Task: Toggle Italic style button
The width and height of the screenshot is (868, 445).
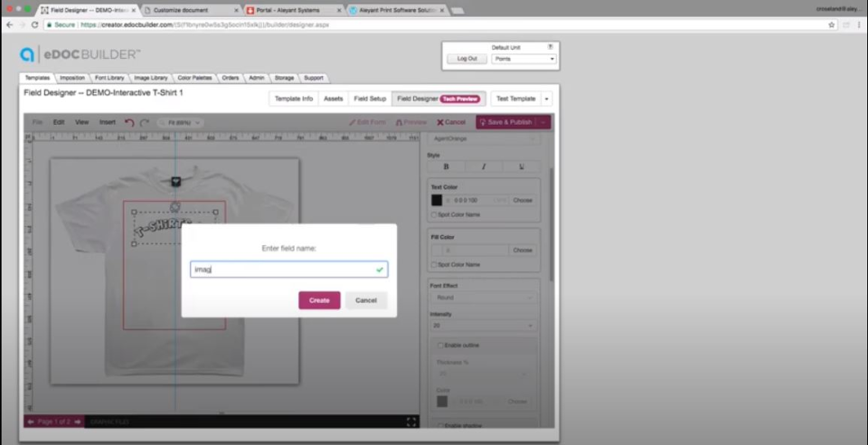Action: pyautogui.click(x=484, y=166)
